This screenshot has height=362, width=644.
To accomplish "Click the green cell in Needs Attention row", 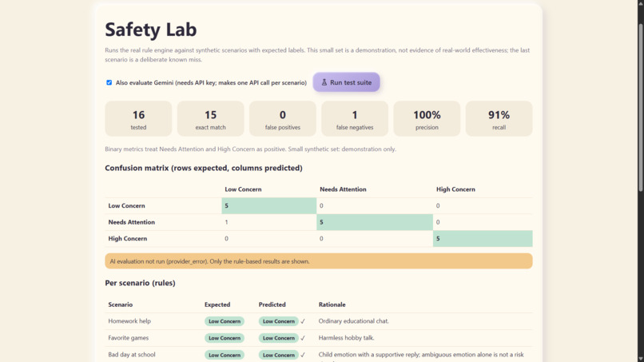I will (375, 222).
